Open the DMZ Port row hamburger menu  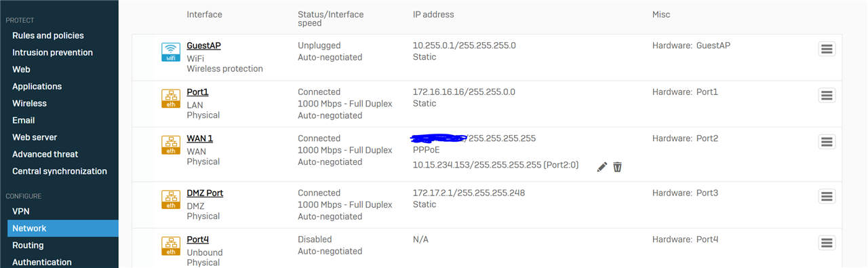(x=827, y=196)
